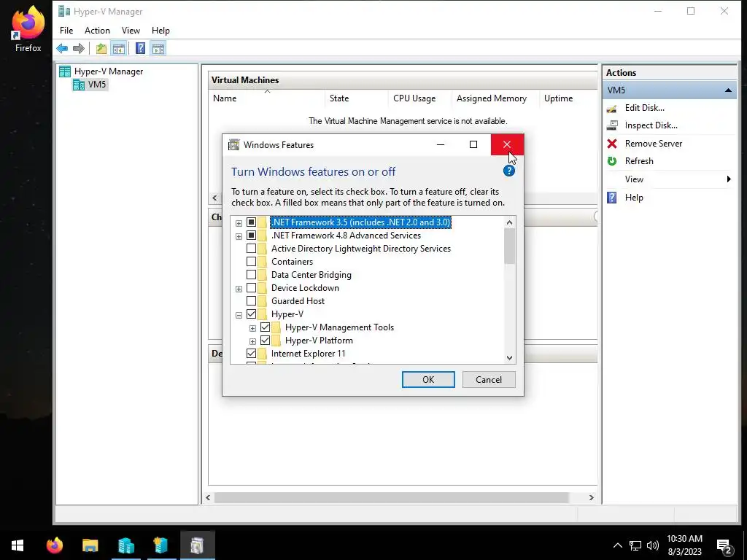Viewport: 747px width, 560px height.
Task: Open the View submenu in Actions pane
Action: click(x=669, y=179)
